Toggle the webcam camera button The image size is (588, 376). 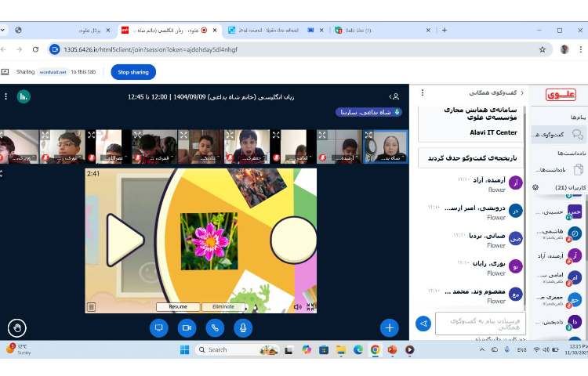[x=187, y=327]
